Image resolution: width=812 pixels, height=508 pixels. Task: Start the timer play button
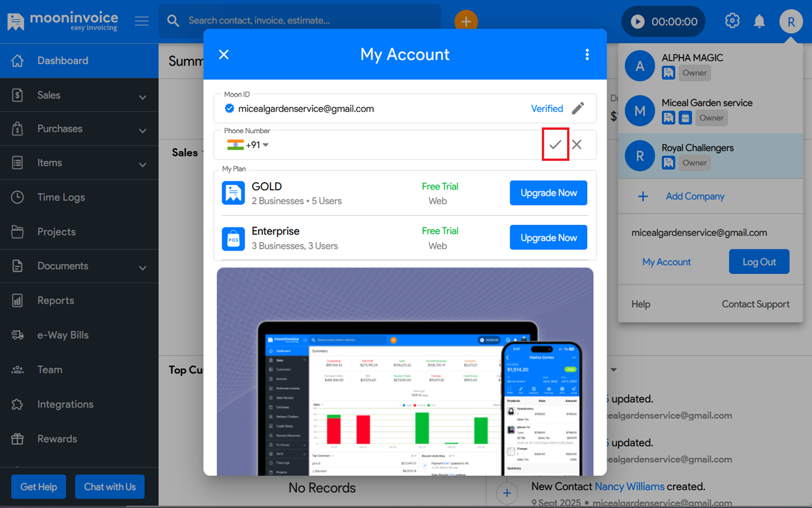pyautogui.click(x=638, y=21)
